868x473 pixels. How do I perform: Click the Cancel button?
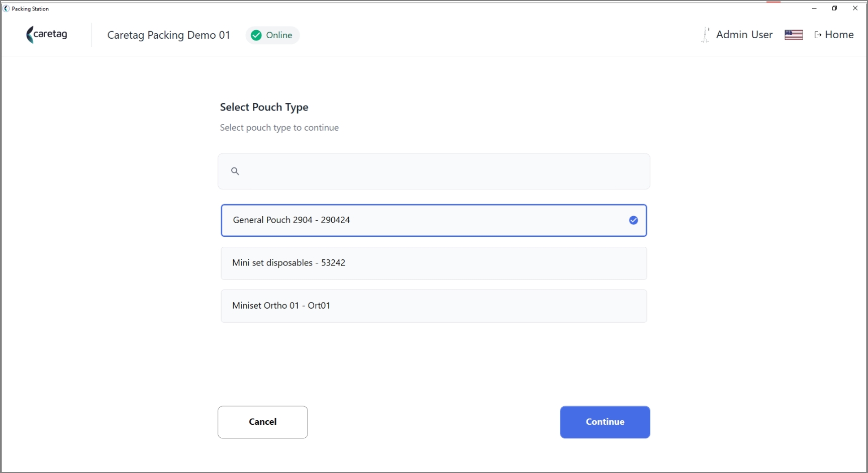[x=263, y=422]
